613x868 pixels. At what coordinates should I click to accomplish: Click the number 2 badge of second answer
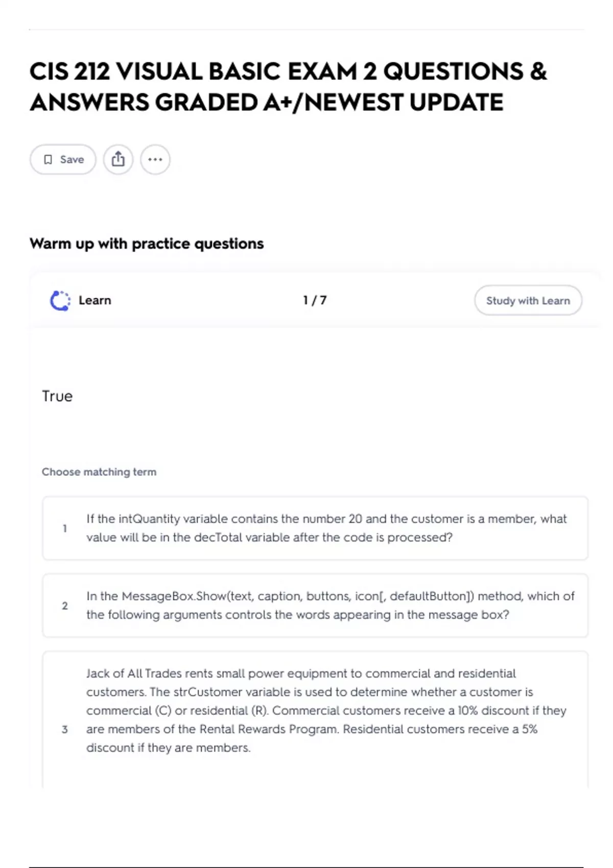tap(65, 606)
